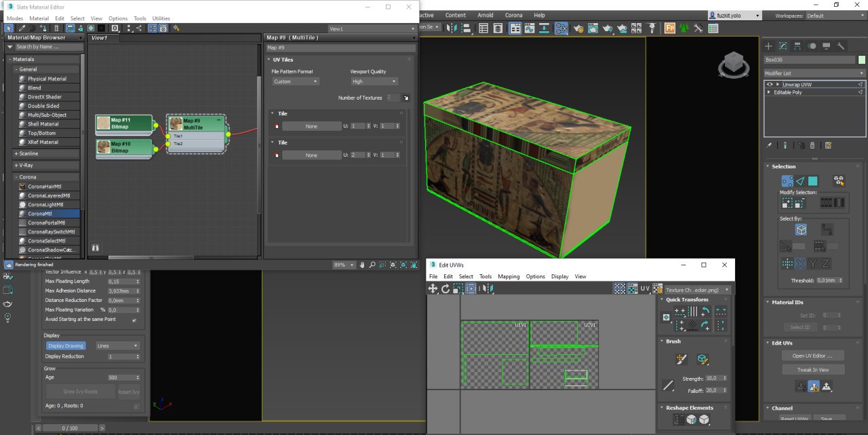The width and height of the screenshot is (868, 435).
Task: Toggle Y axis button in Select By
Action: pos(813,263)
